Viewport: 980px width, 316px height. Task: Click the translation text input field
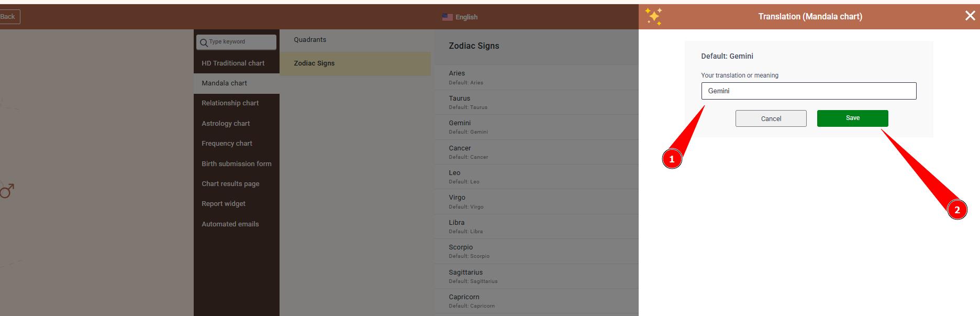pyautogui.click(x=808, y=91)
